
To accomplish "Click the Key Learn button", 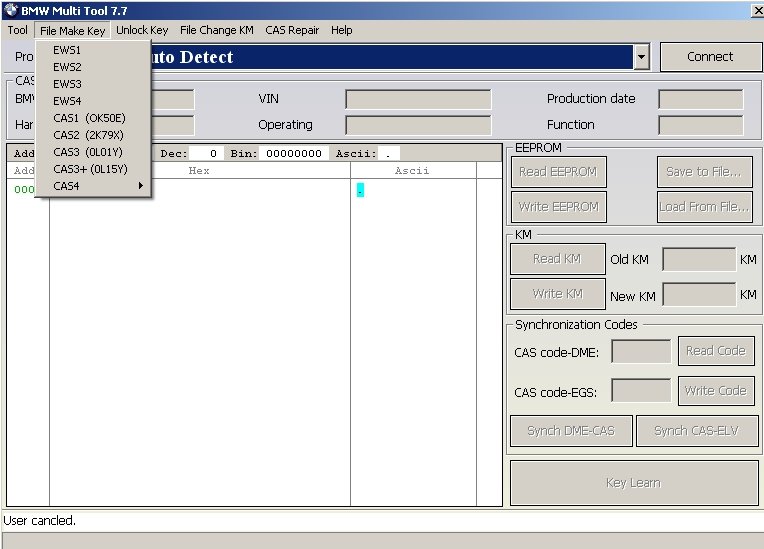I will [x=633, y=483].
